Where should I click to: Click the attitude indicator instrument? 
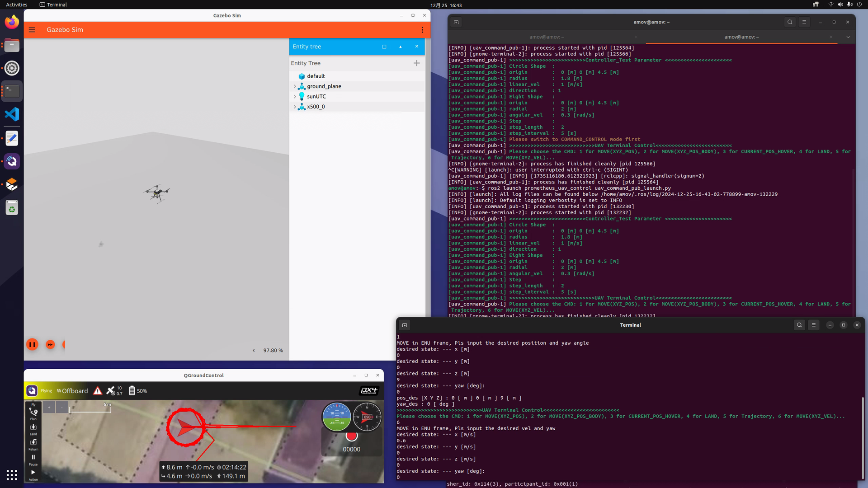click(336, 417)
